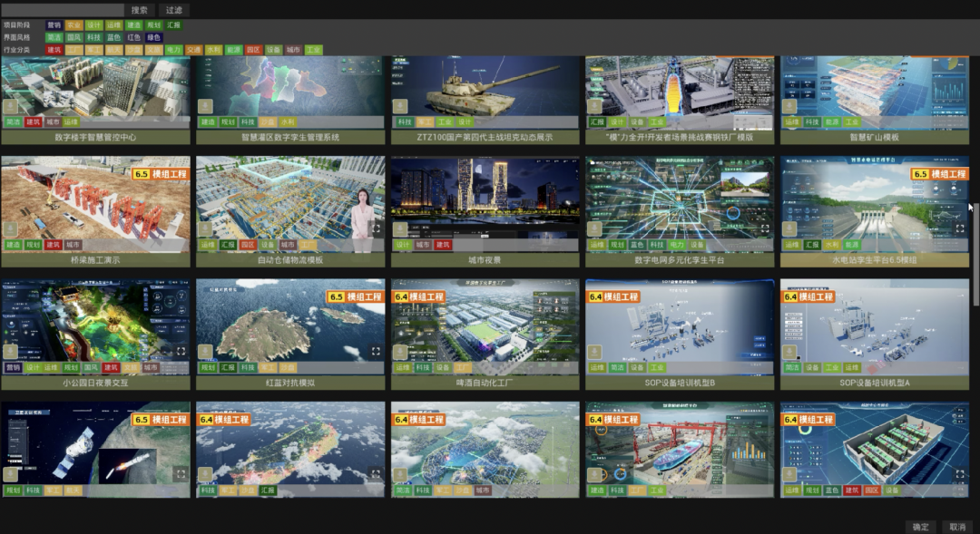The width and height of the screenshot is (980, 534).
Task: Toggle the 国风 interface style filter
Action: click(x=73, y=37)
